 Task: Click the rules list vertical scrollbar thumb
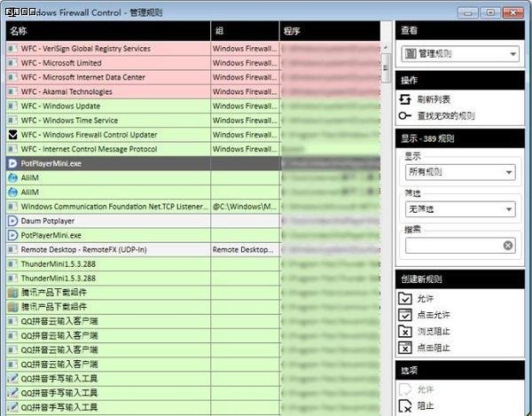pos(386,68)
